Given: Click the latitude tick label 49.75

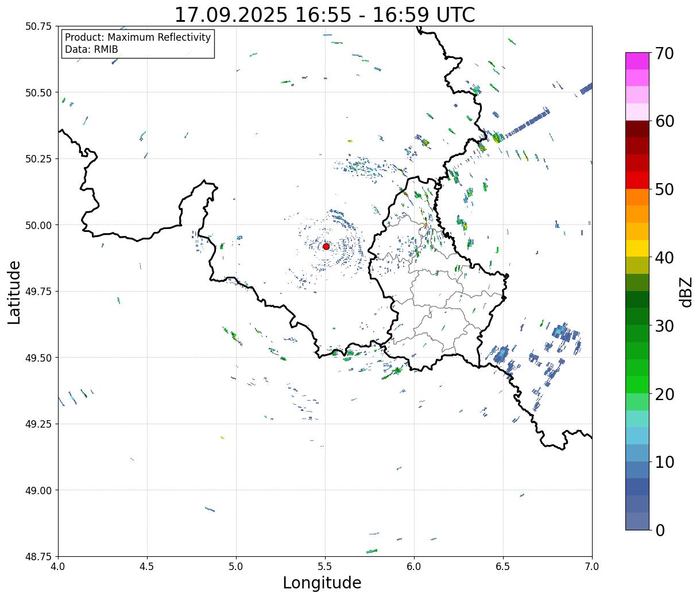Looking at the screenshot, I should (x=38, y=292).
